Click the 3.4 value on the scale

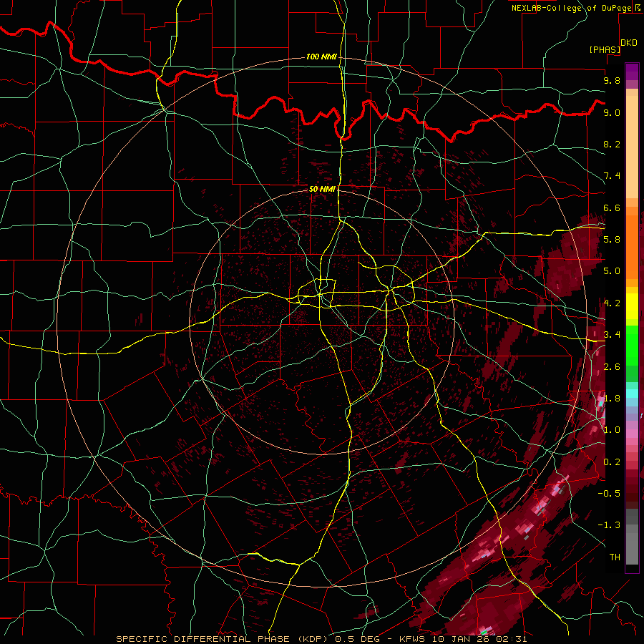pyautogui.click(x=612, y=335)
